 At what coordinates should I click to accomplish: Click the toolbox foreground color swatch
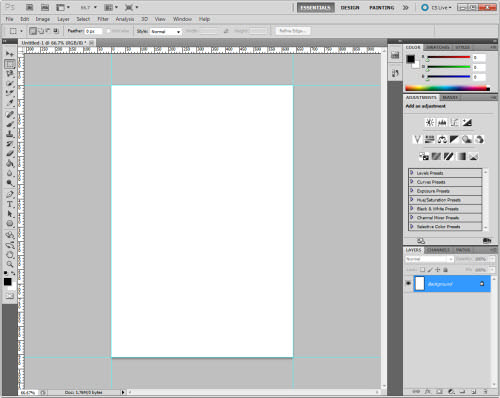(x=8, y=282)
